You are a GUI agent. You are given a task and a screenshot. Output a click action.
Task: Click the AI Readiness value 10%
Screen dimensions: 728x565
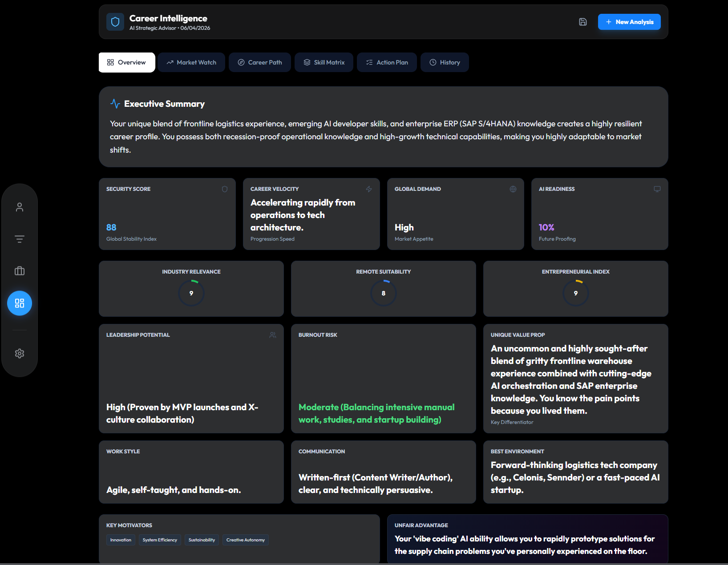point(546,227)
